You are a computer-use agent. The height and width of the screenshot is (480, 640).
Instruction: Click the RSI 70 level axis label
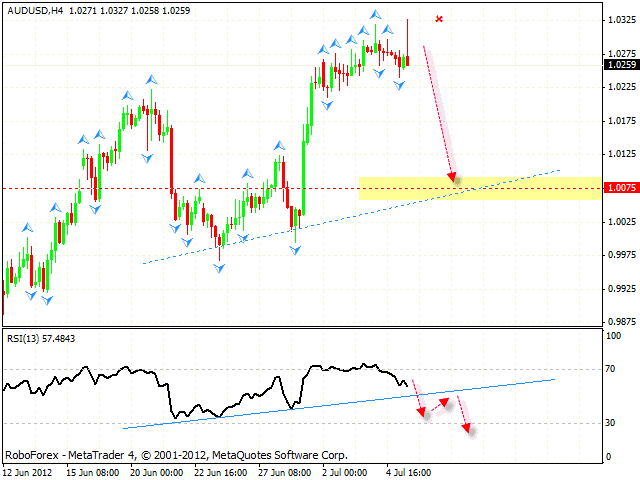pos(612,369)
